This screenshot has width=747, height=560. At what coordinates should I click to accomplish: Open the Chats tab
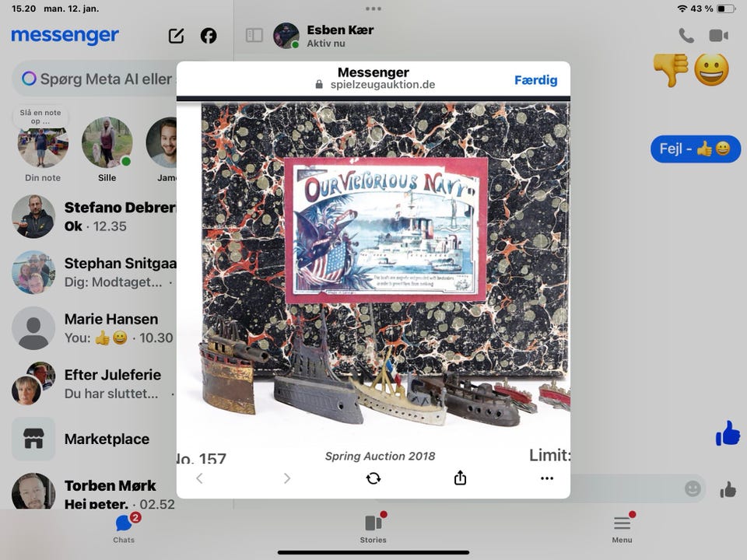pyautogui.click(x=124, y=529)
